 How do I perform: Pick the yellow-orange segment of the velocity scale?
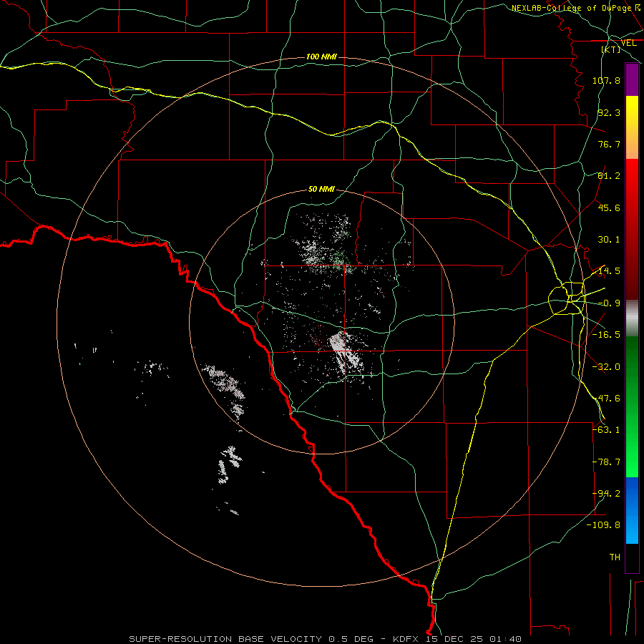(x=632, y=127)
